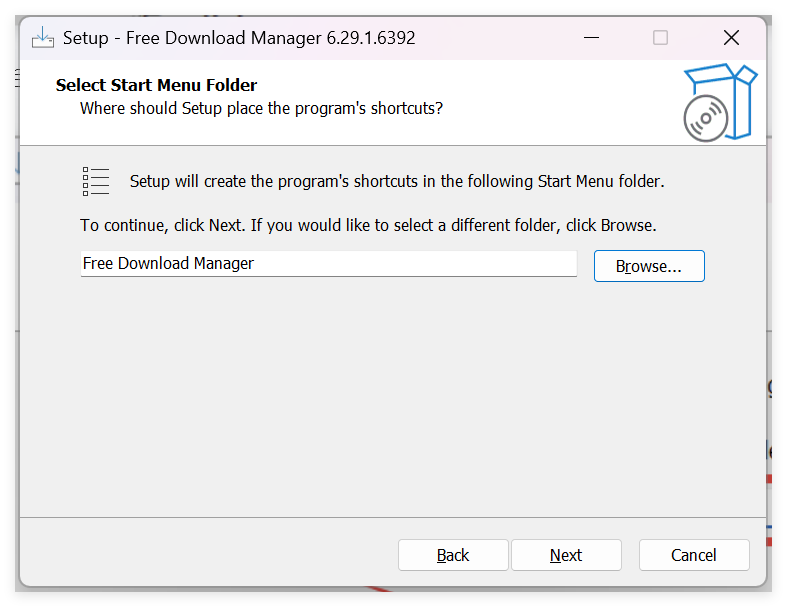Click the title bar text showing version 6.29.1.6392
Image resolution: width=787 pixels, height=607 pixels.
coord(239,38)
